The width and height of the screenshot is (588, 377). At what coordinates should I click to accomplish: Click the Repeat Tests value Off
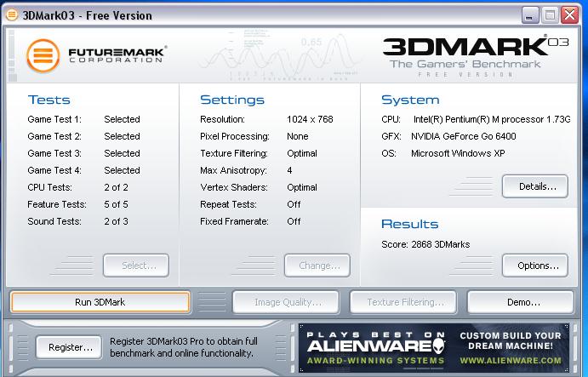[x=294, y=204]
